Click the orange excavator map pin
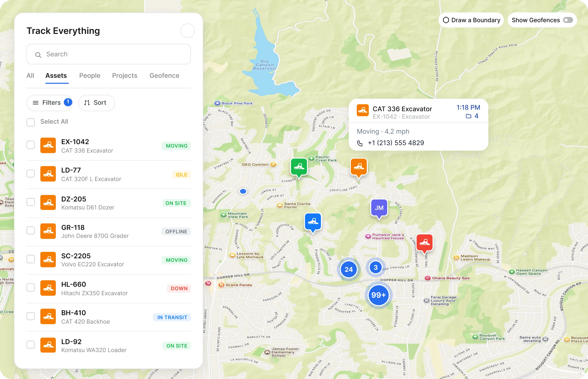The width and height of the screenshot is (588, 379). point(359,167)
